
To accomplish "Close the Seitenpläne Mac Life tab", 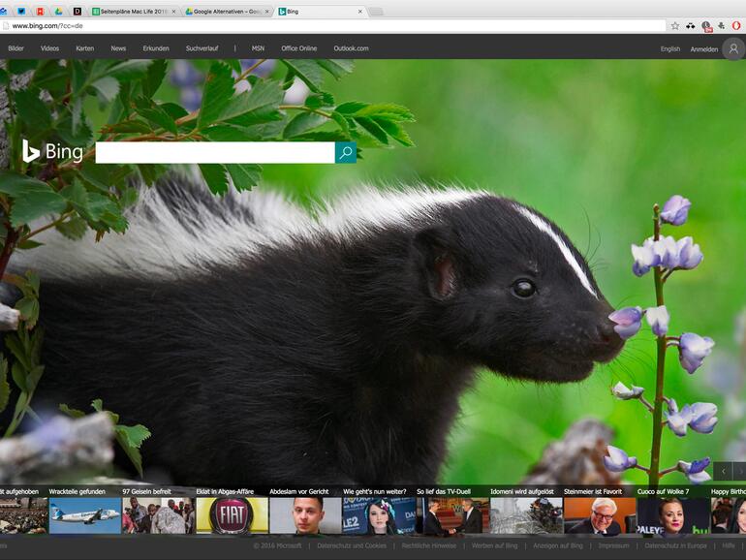I will click(173, 12).
